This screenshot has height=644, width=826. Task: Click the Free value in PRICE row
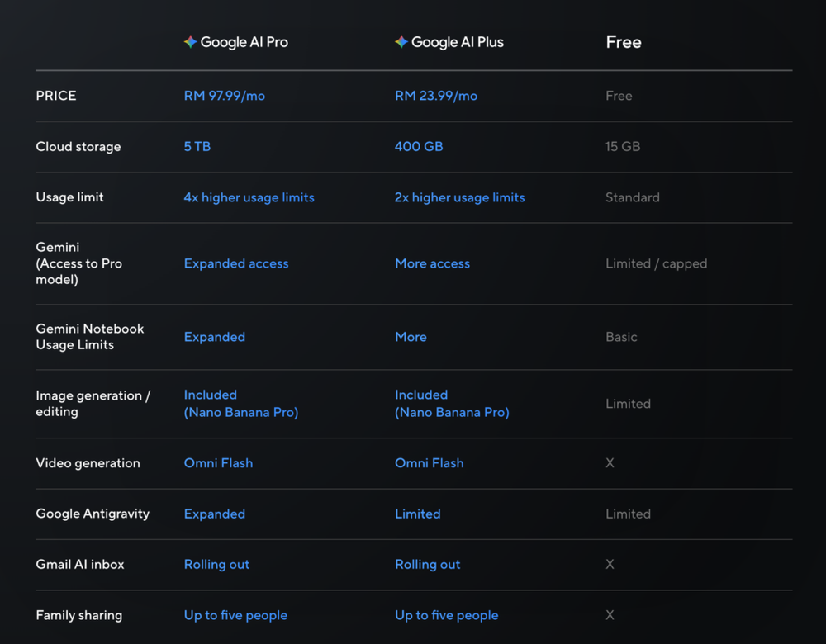[619, 96]
